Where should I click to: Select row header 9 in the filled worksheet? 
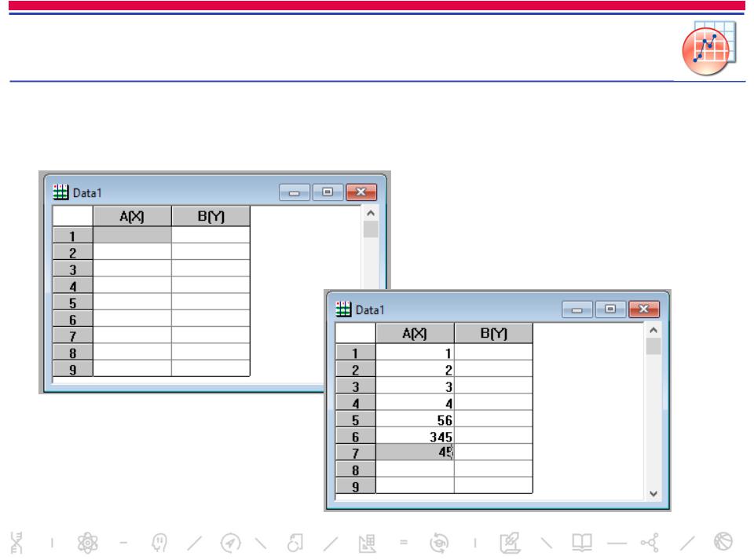coord(355,486)
